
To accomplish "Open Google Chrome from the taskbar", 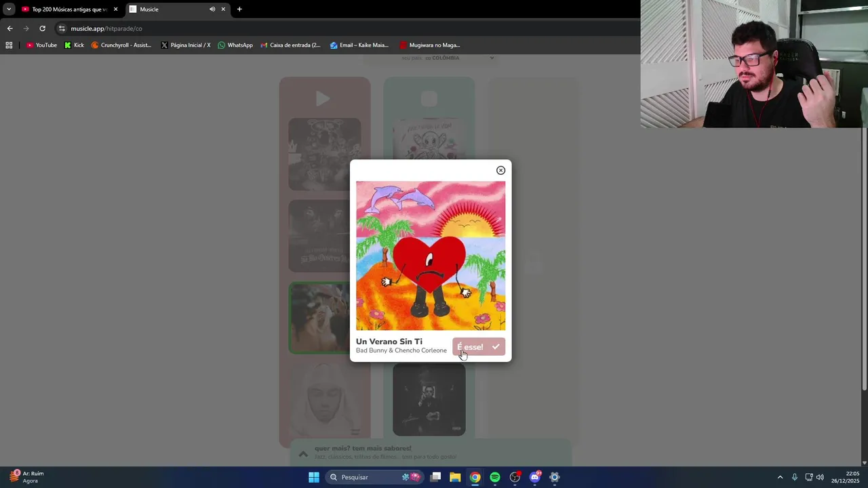I will pos(475,477).
